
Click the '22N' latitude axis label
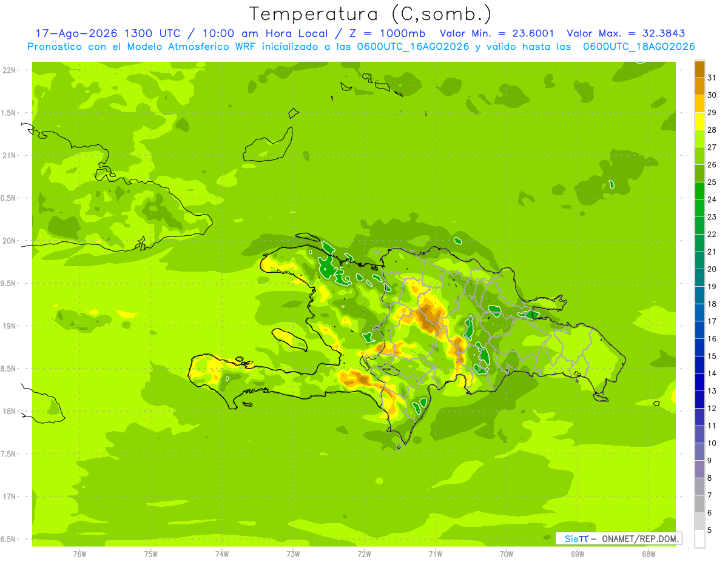(9, 70)
